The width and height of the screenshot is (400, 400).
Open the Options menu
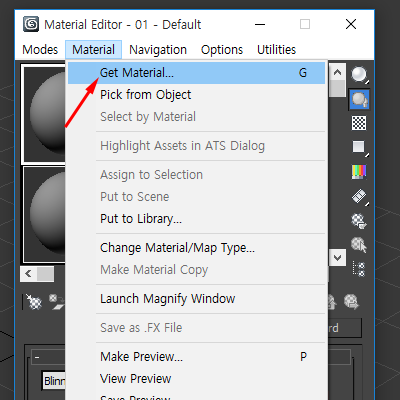tap(222, 50)
